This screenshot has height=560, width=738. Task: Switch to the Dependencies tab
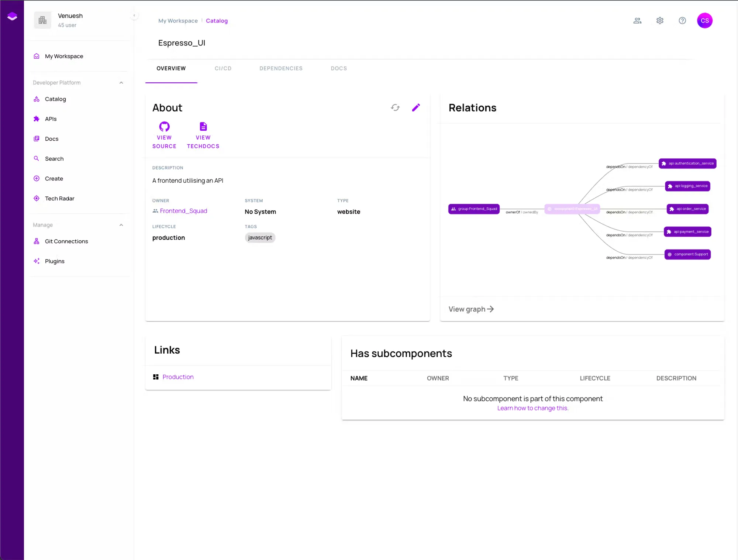[281, 69]
